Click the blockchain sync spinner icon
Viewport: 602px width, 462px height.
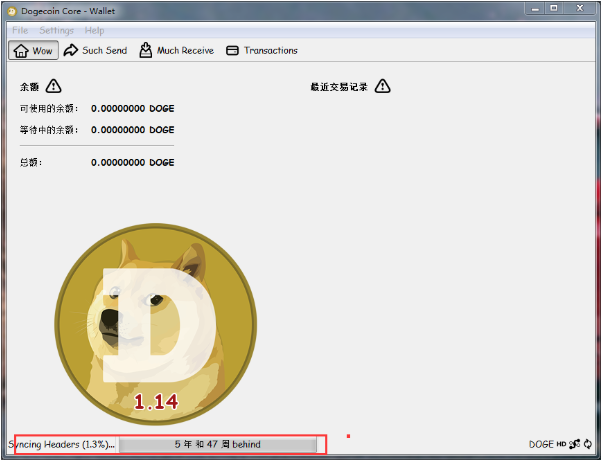(x=589, y=444)
